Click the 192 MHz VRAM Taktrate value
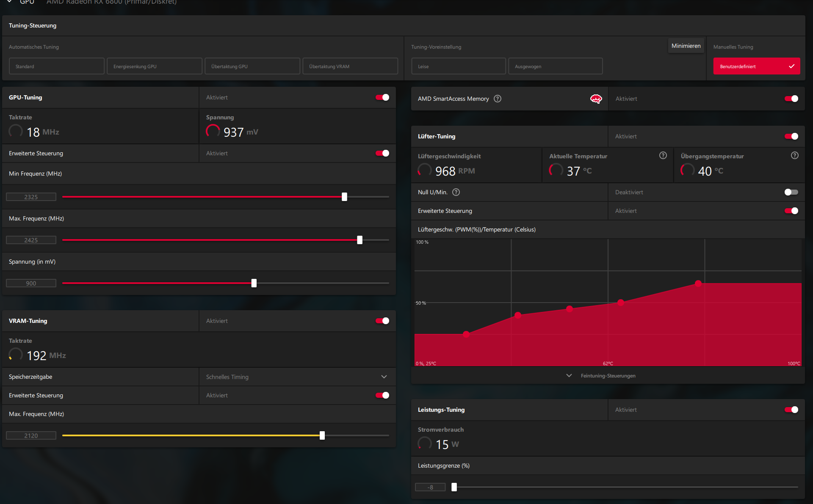The image size is (813, 504). 46,355
